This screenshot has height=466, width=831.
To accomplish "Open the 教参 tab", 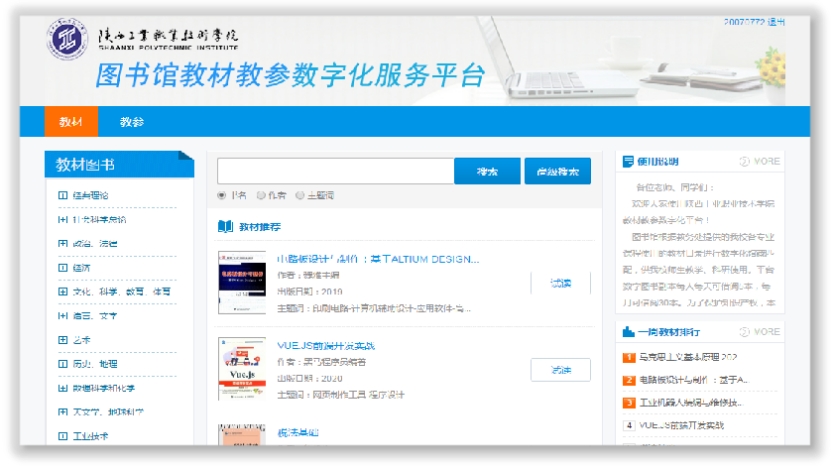I will point(131,122).
